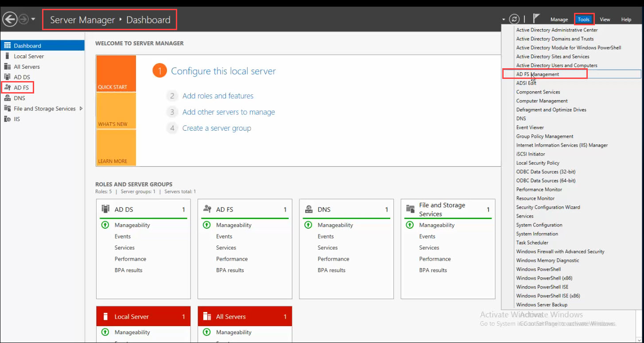
Task: Open the DNS role tile header
Action: click(346, 209)
